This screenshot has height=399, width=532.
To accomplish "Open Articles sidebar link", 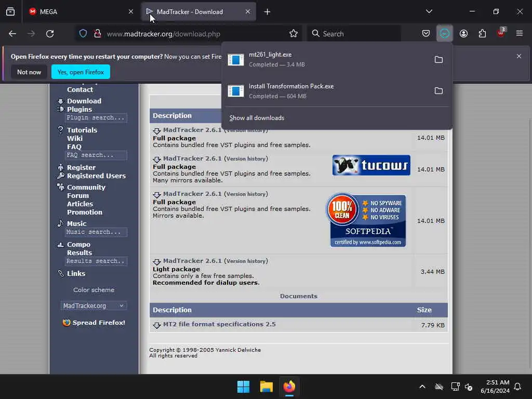I will point(80,204).
